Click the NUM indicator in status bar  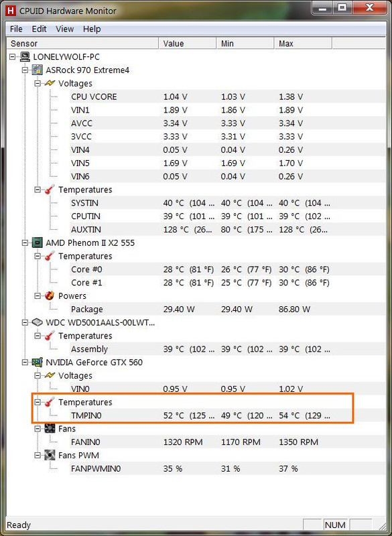(335, 525)
